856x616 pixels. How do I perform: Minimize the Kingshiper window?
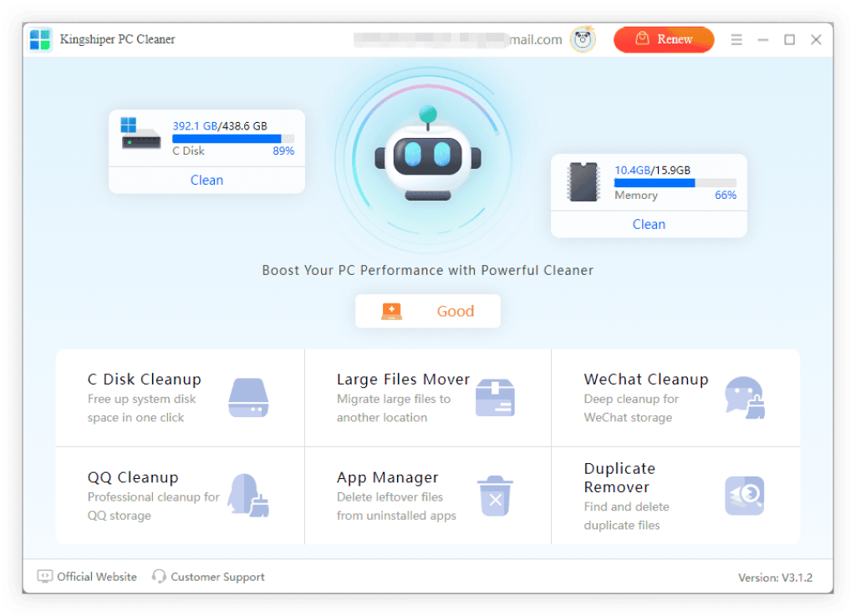pos(762,40)
